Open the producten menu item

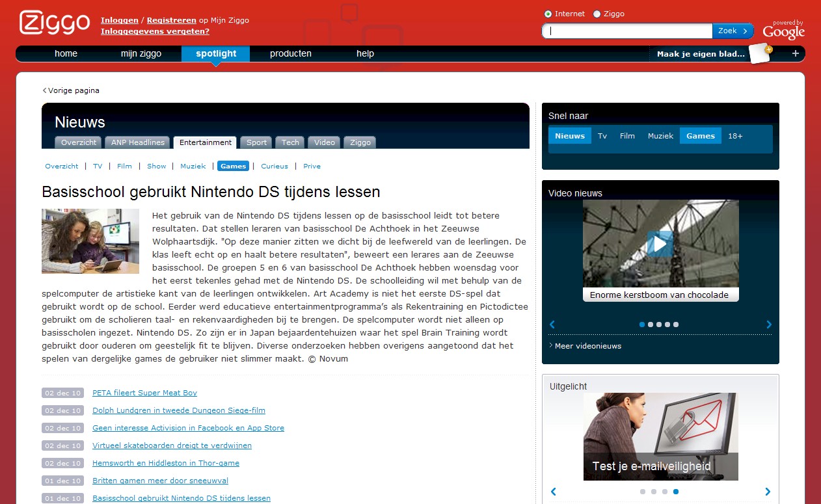pos(291,53)
